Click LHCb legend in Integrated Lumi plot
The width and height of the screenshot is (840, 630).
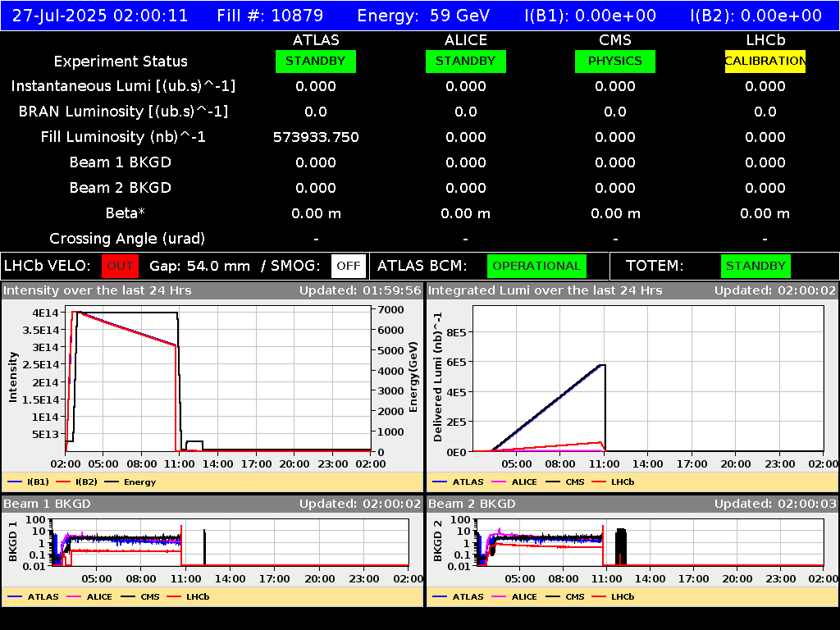[613, 482]
